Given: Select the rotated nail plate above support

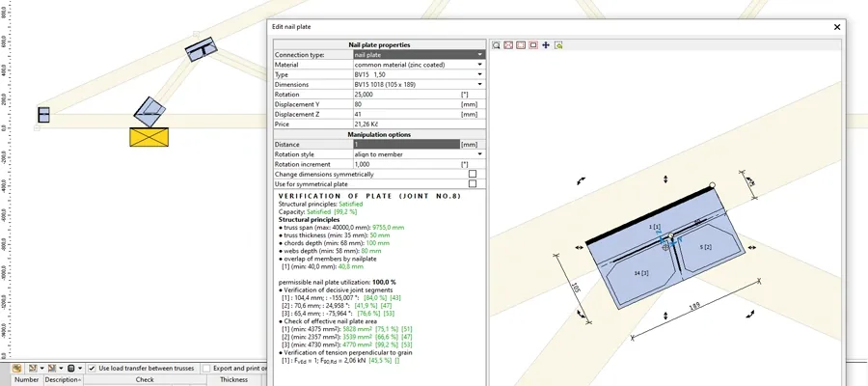Looking at the screenshot, I should 149,112.
